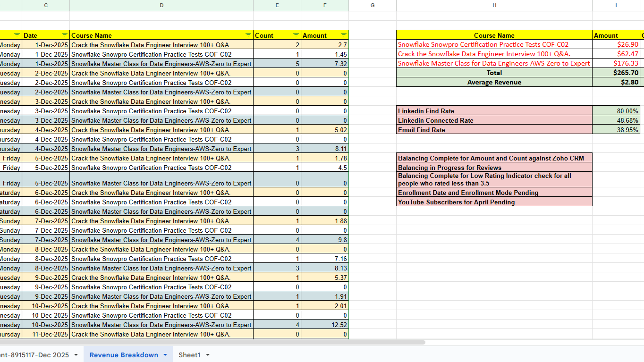The width and height of the screenshot is (644, 362).
Task: Select the YouTube Subscribers for April Pending cell
Action: click(x=494, y=202)
